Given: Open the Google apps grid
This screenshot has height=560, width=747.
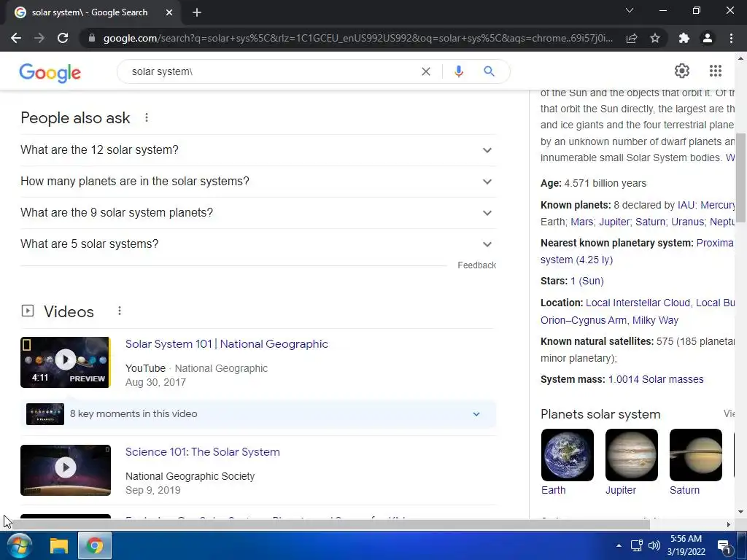Looking at the screenshot, I should (x=715, y=71).
